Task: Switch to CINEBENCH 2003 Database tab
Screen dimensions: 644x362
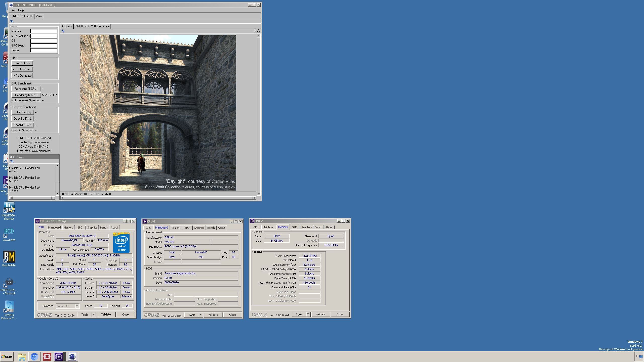Action: pos(92,26)
